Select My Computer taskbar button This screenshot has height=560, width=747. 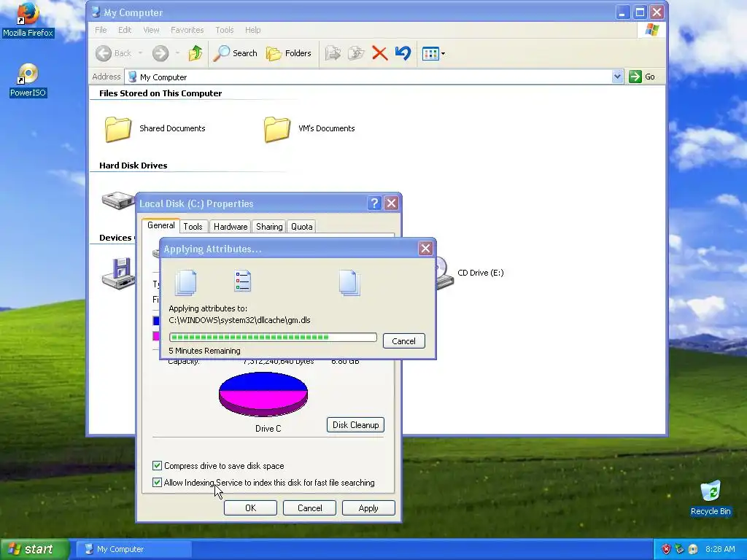[134, 549]
